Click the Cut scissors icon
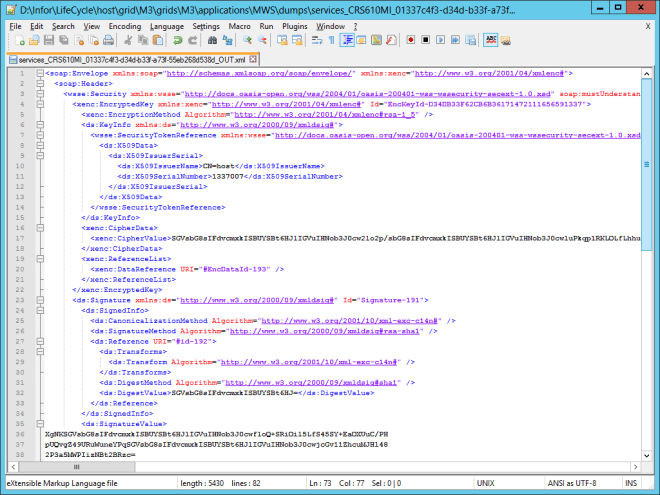This screenshot has width=660, height=495. coord(128,40)
